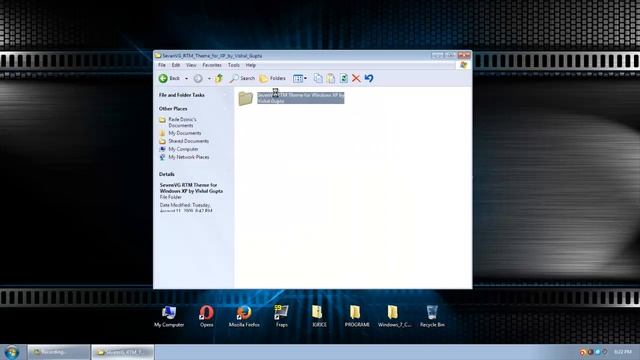
Task: Click the red Delete X icon
Action: pos(356,78)
